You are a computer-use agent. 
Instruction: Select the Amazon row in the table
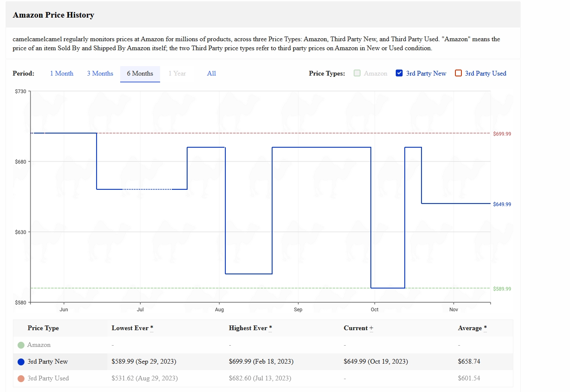pos(263,345)
